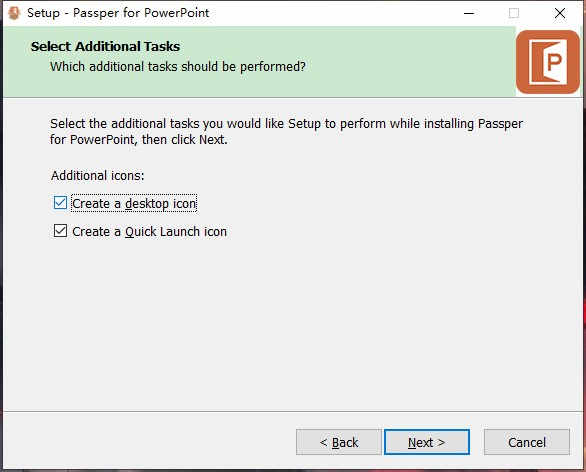586x472 pixels.
Task: Click the 'Which additional tasks should be performed?' subtitle
Action: tap(178, 67)
